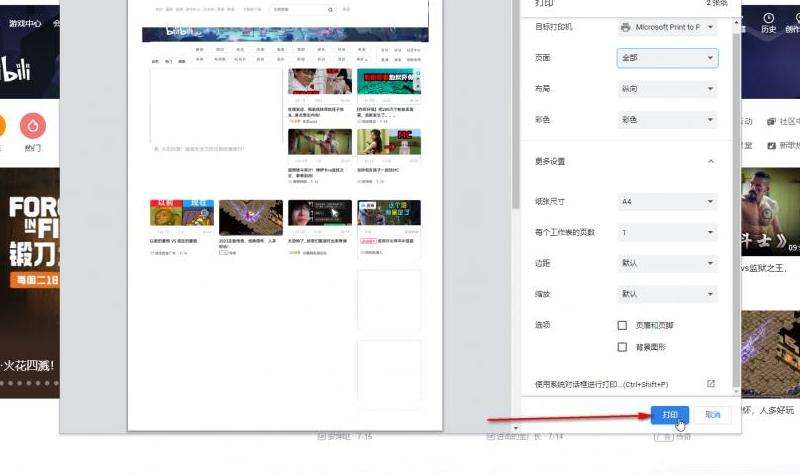Screen dimensions: 800x474
Task: Click the blue 打印 print button
Action: (669, 415)
